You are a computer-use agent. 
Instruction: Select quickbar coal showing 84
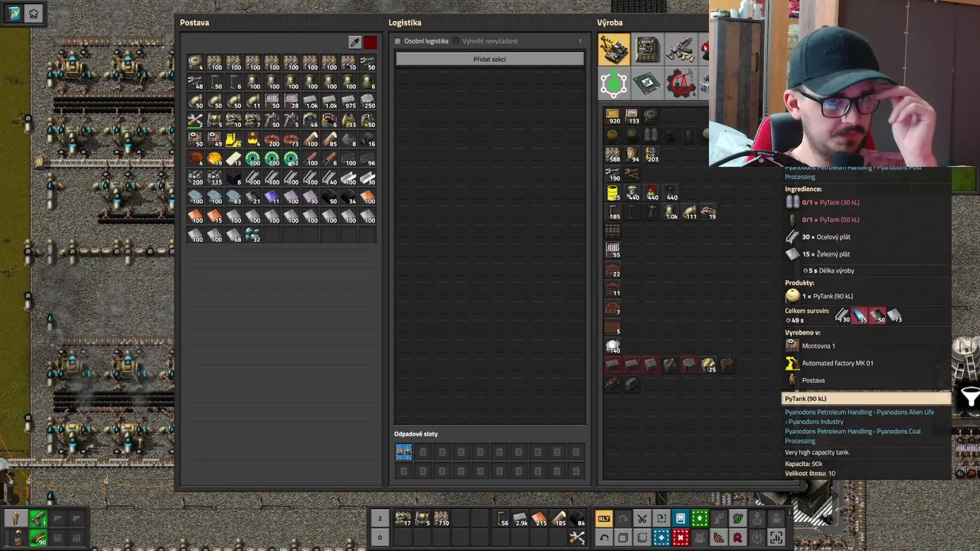pyautogui.click(x=578, y=519)
